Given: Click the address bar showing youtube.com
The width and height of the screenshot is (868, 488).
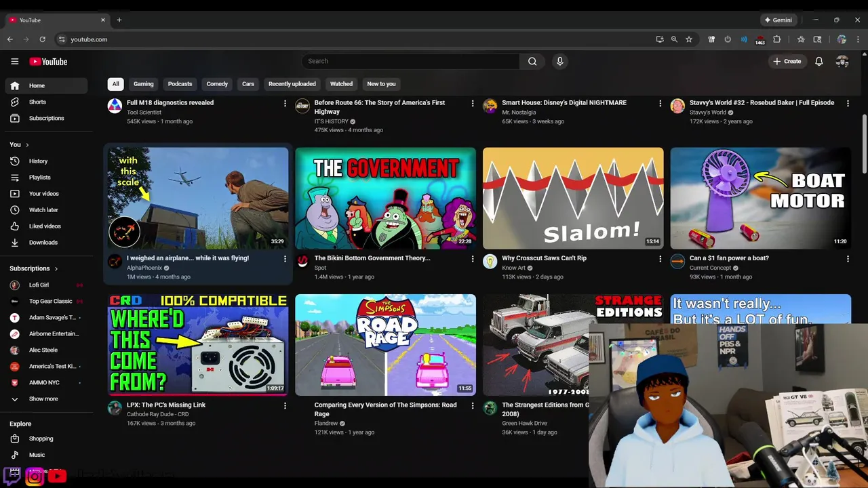Looking at the screenshot, I should [353, 39].
